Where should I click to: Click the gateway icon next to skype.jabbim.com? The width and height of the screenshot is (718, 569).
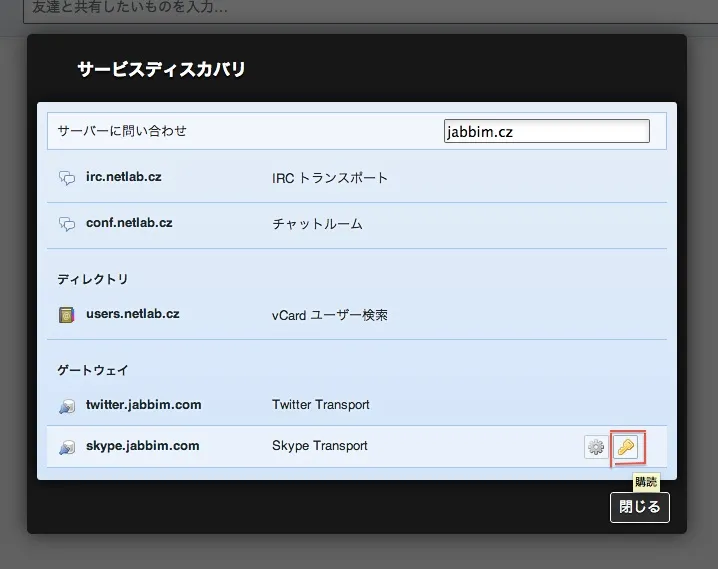67,447
